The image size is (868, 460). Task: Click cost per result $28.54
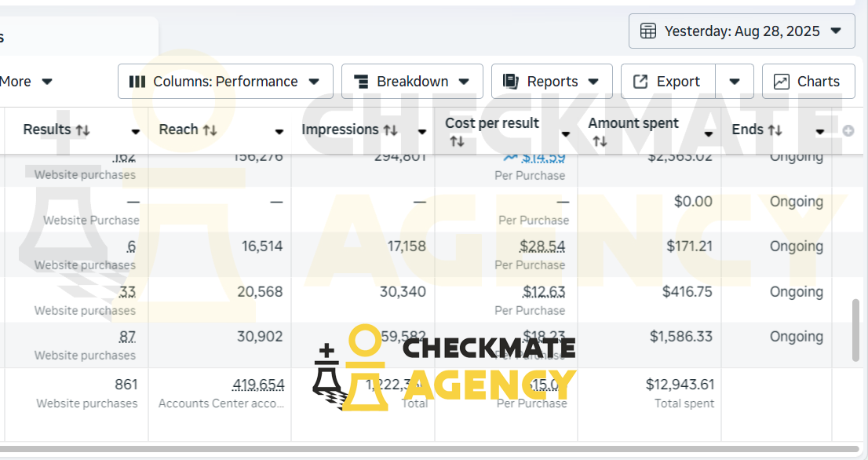542,246
